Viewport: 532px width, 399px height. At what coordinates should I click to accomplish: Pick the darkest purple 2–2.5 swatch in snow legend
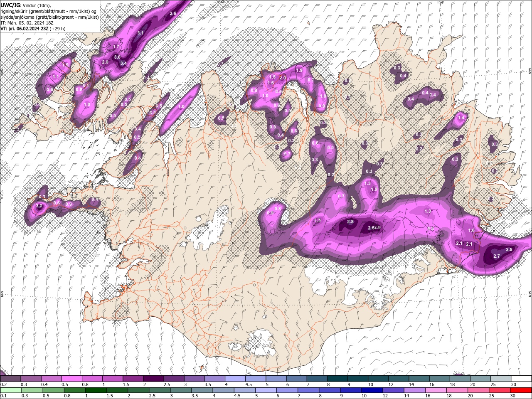point(153,379)
